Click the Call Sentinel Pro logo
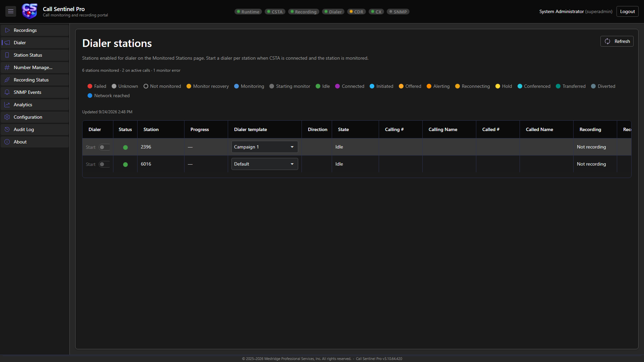 click(x=30, y=11)
